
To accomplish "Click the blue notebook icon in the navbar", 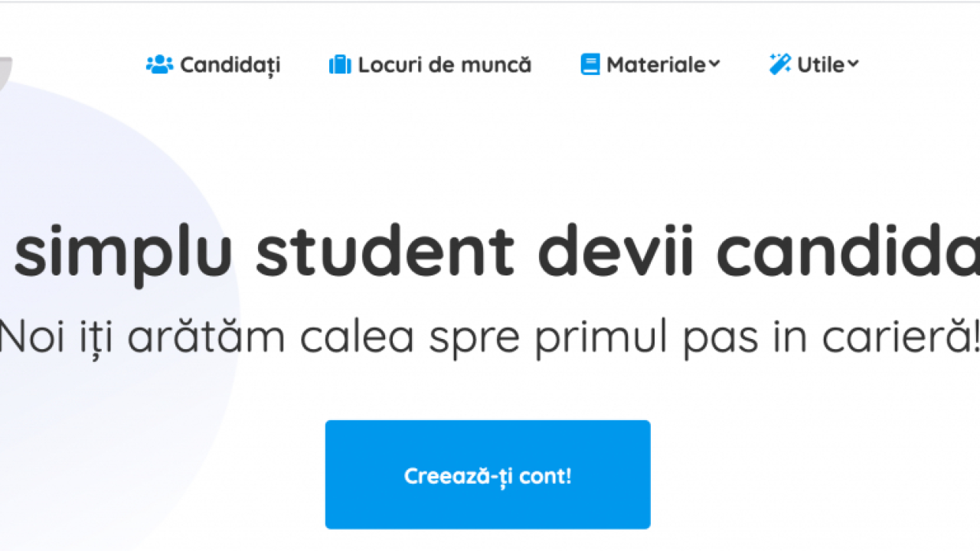I will (590, 64).
